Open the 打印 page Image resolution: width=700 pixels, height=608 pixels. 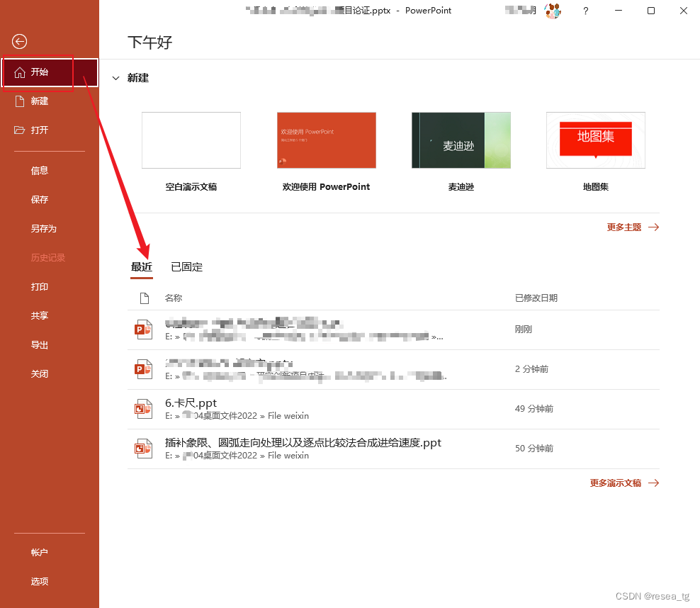click(x=39, y=286)
